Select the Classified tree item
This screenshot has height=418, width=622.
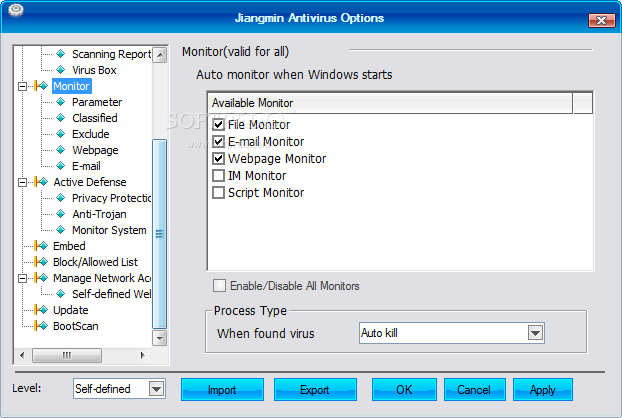95,118
